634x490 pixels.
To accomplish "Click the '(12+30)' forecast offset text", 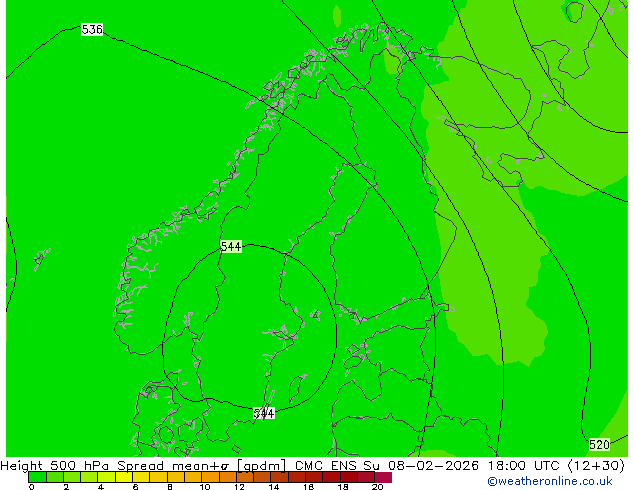I will [596, 465].
